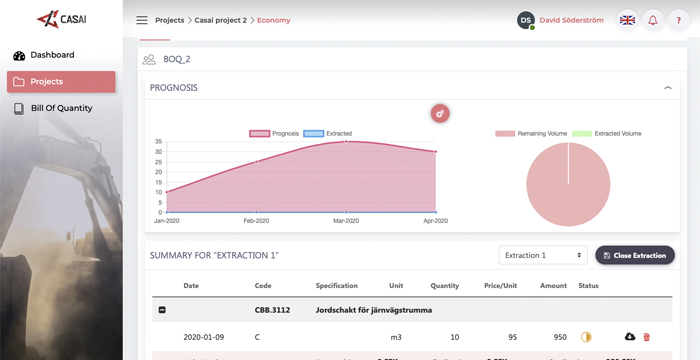Viewport: 700px width, 360px height.
Task: Toggle Prognosis legend series
Action: pos(274,134)
